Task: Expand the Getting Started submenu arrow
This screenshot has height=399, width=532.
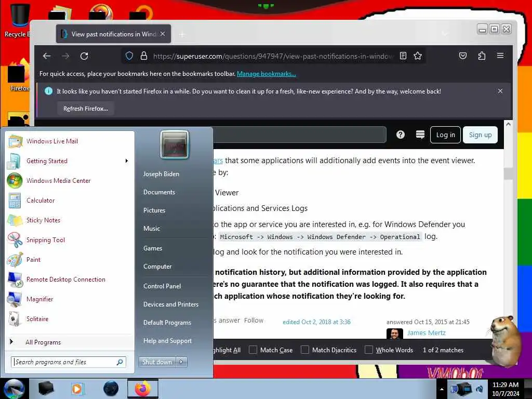Action: pyautogui.click(x=127, y=161)
